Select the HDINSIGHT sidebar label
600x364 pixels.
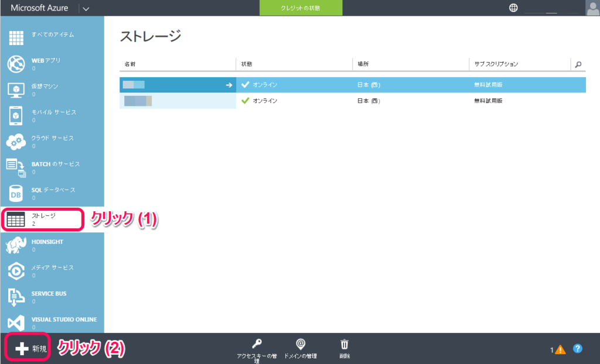coord(47,242)
